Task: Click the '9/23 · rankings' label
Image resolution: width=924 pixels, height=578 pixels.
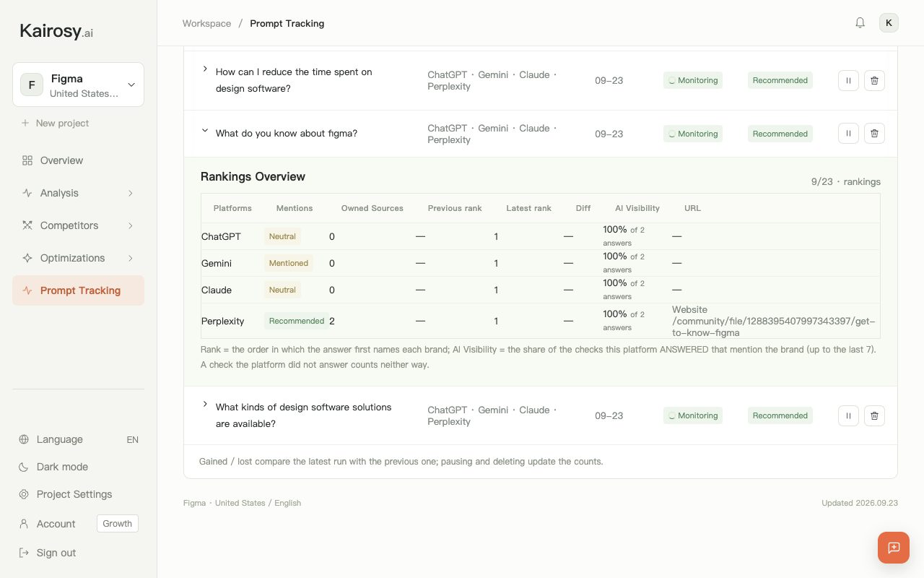Action: pos(846,181)
